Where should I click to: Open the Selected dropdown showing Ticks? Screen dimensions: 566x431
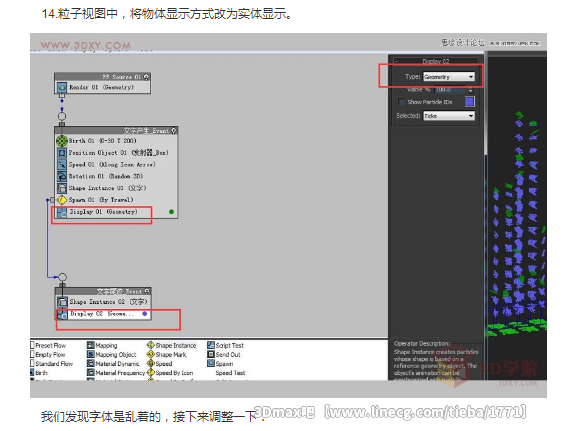(x=449, y=116)
